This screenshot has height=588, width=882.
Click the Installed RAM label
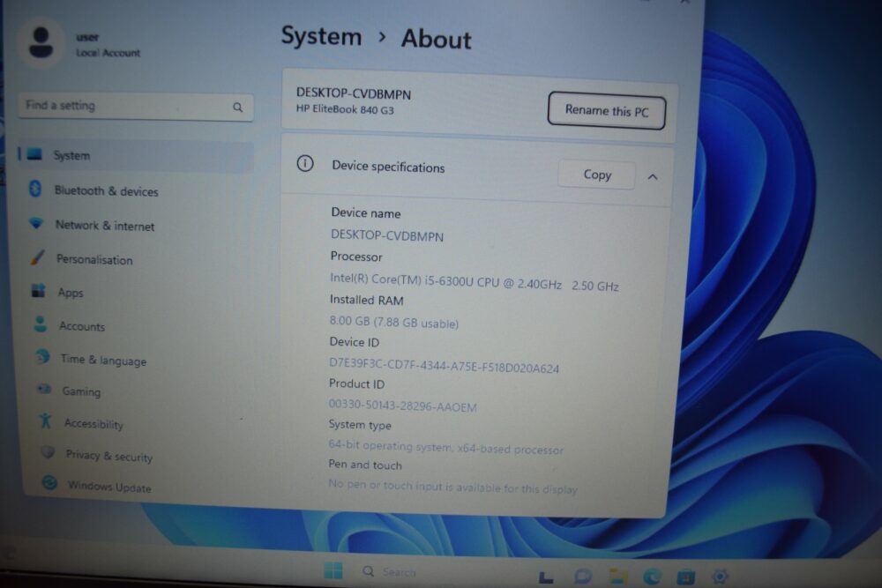pyautogui.click(x=366, y=301)
